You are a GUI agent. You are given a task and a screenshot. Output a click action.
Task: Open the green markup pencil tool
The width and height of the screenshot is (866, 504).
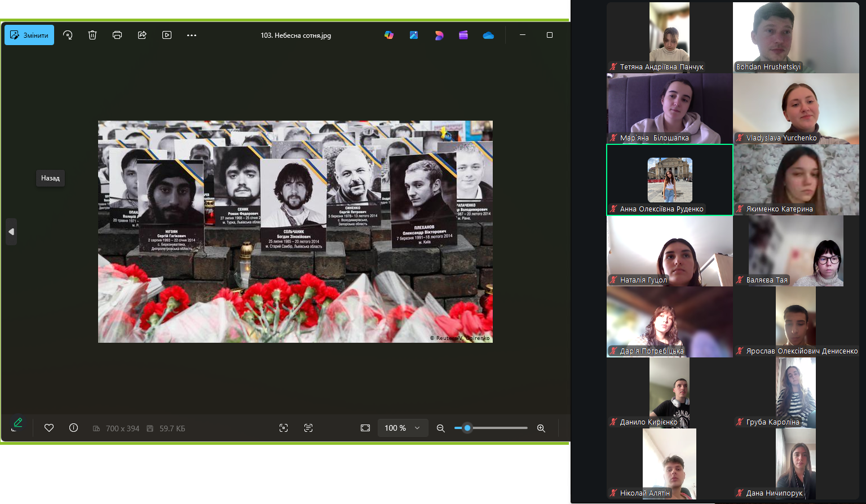pos(17,424)
